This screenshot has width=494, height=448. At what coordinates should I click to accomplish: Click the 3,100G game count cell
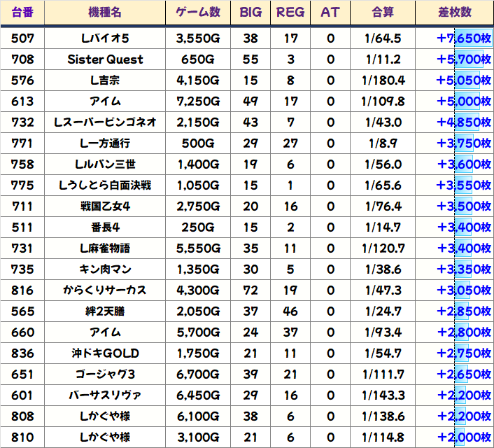click(198, 437)
